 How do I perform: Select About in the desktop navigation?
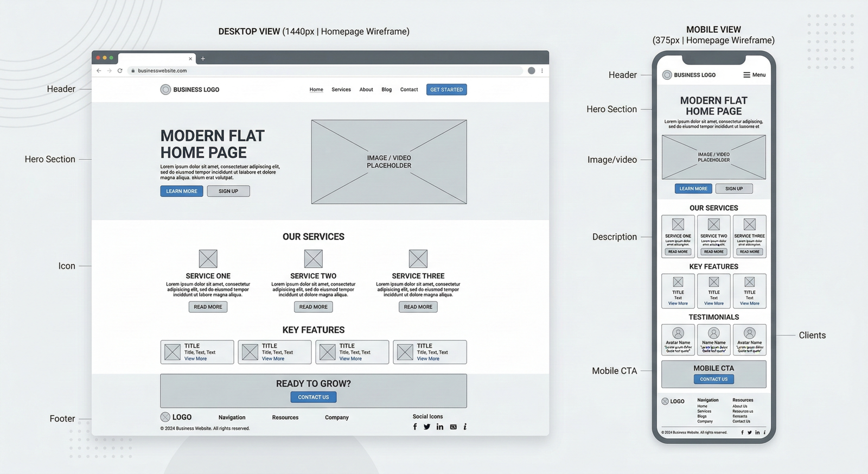[x=366, y=90]
